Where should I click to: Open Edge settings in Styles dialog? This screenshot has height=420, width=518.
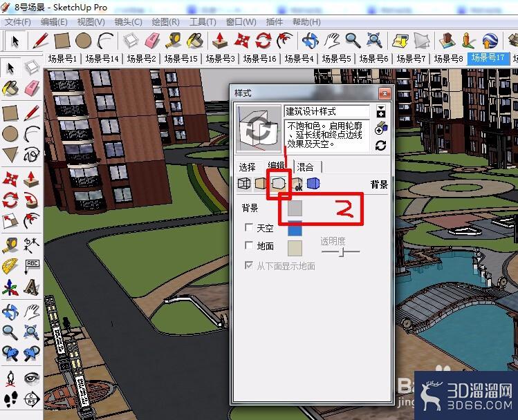click(x=244, y=184)
